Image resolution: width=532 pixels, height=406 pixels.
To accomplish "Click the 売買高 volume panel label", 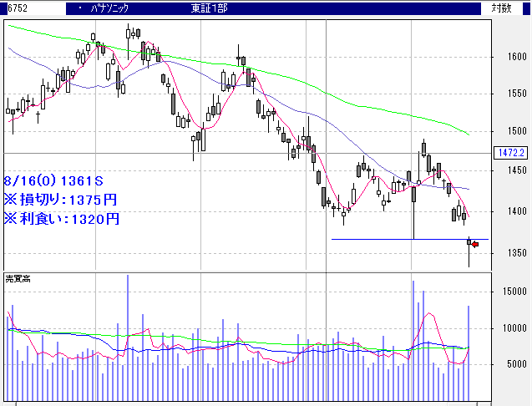I will [18, 277].
